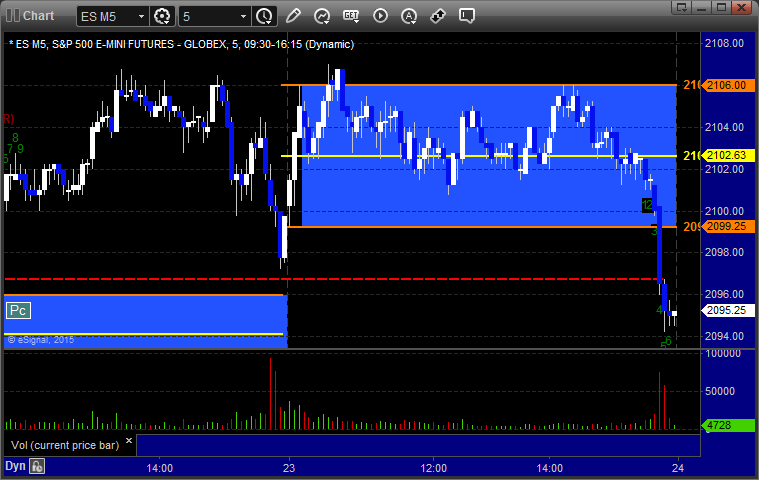This screenshot has width=759, height=480.
Task: Click the 2099.25 orange price label
Action: coord(729,226)
